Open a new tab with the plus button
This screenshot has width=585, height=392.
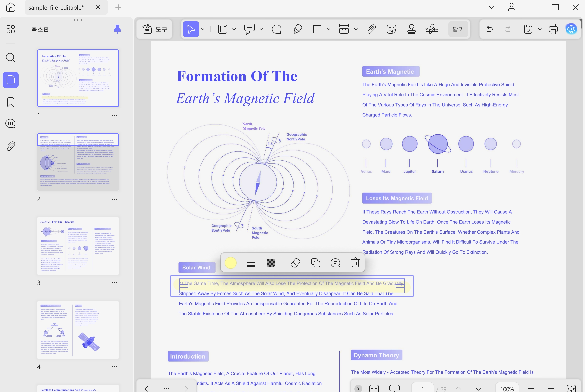pos(118,7)
